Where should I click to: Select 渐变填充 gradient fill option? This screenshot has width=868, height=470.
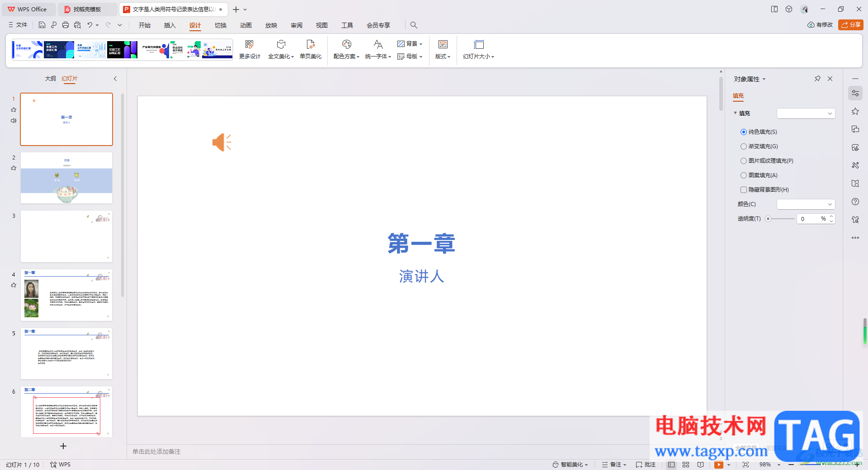[759, 146]
